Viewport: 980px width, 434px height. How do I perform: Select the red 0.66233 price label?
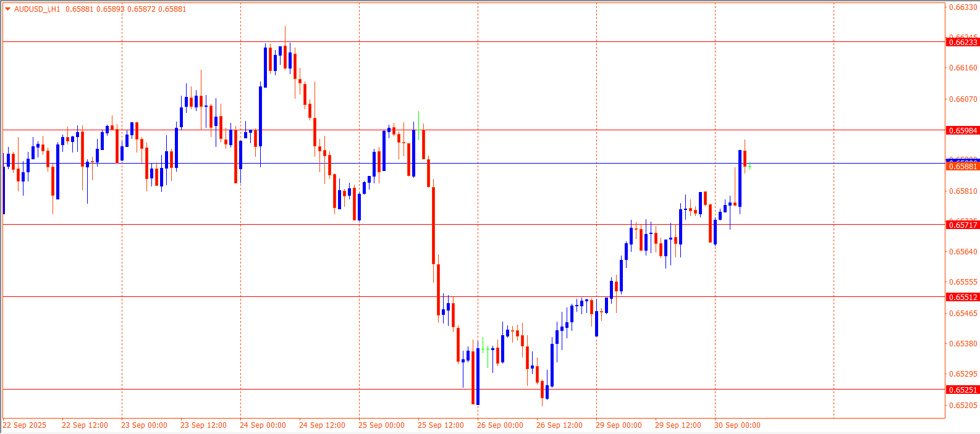pyautogui.click(x=963, y=42)
